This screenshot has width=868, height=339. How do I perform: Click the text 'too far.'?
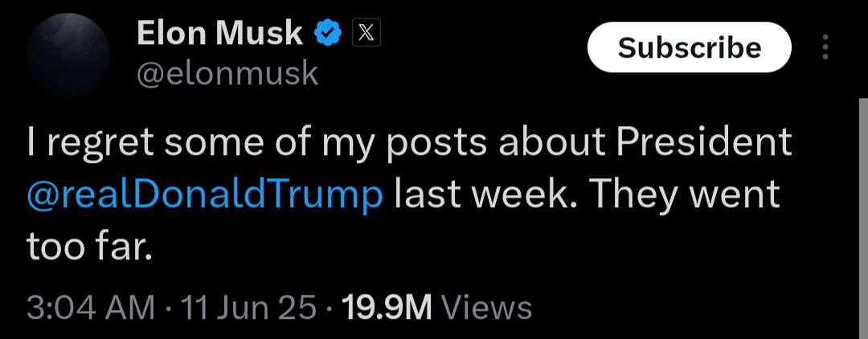pyautogui.click(x=88, y=247)
